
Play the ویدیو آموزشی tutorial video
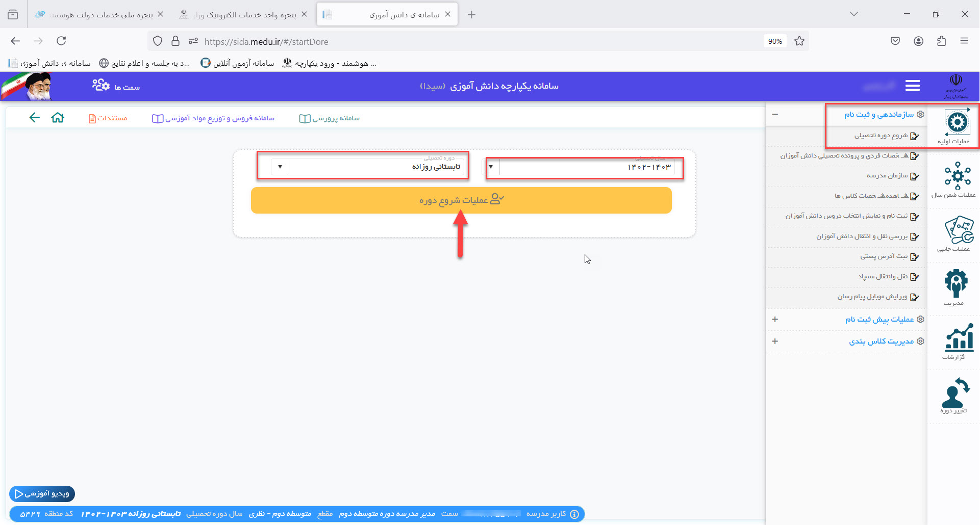tap(42, 493)
